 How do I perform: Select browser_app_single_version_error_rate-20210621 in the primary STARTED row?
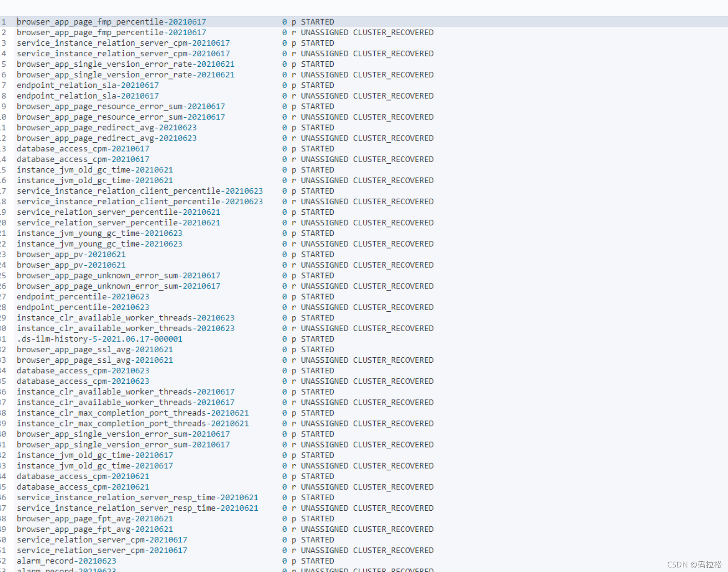pyautogui.click(x=126, y=64)
